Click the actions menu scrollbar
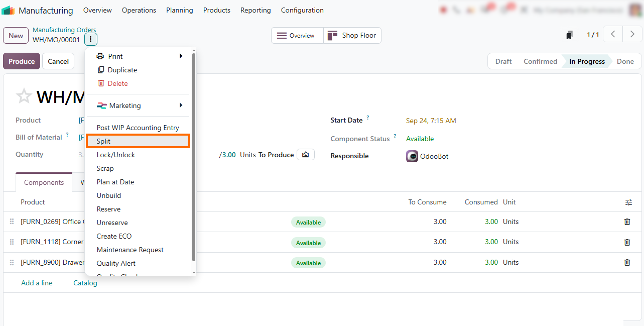This screenshot has height=326, width=644. pos(194,156)
